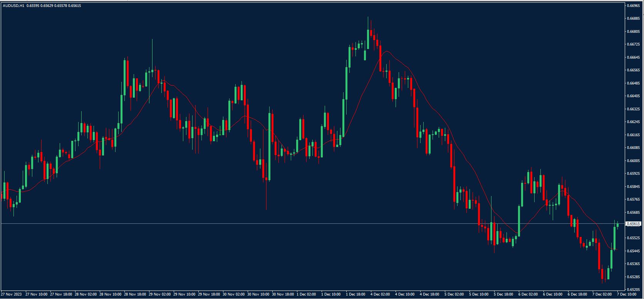Click the OHLC values beside the chart title
The image size is (644, 299).
pos(54,5)
